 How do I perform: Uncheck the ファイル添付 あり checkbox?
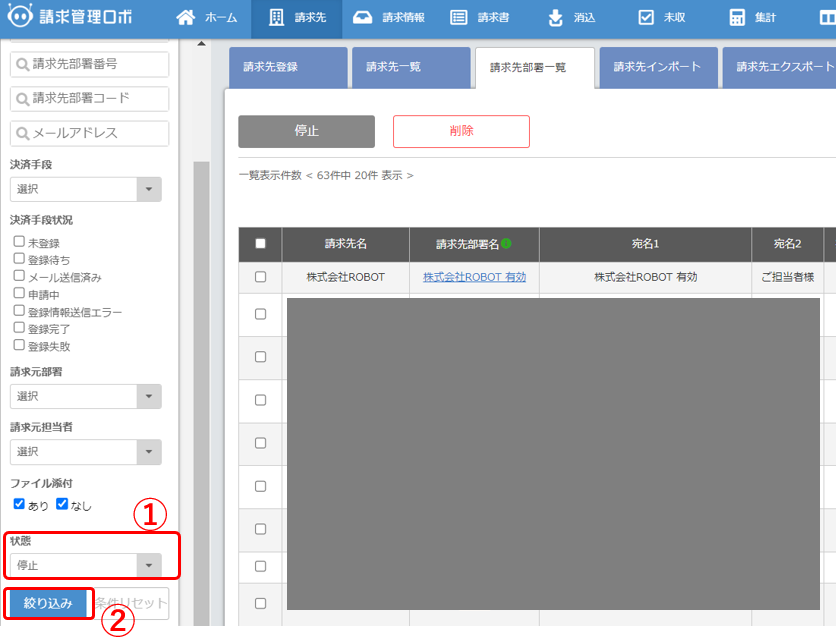pos(19,504)
